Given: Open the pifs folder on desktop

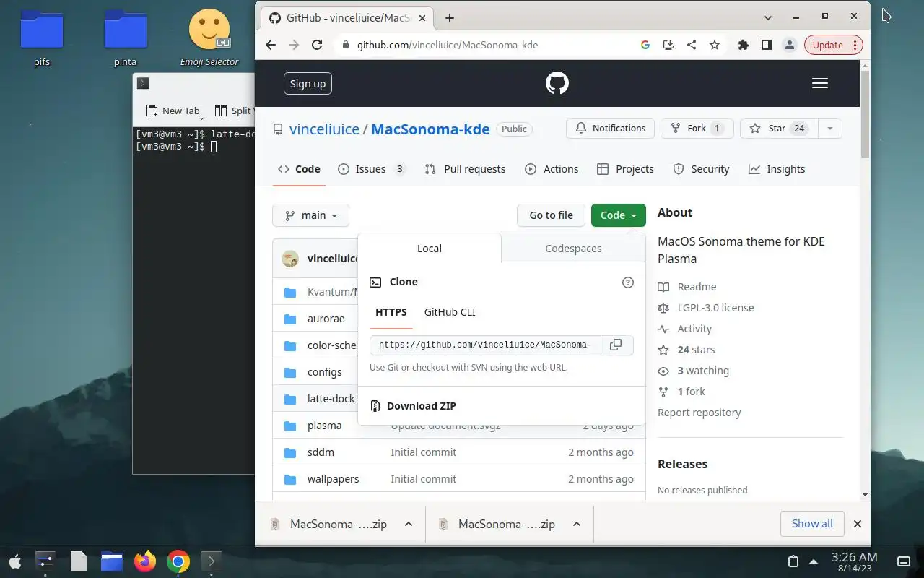Looking at the screenshot, I should pyautogui.click(x=42, y=38).
